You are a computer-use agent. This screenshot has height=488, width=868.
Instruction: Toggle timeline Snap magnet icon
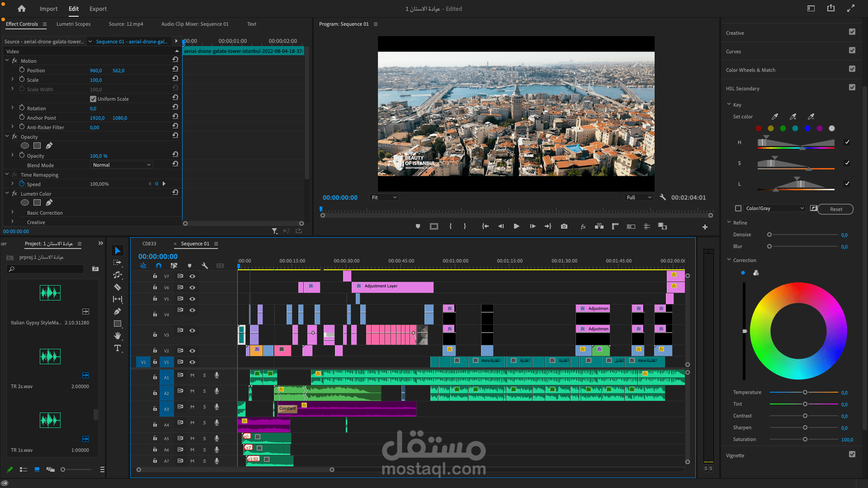159,266
